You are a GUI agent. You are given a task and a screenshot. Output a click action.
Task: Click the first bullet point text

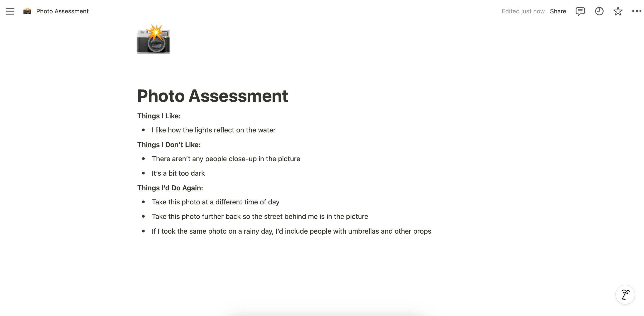(x=214, y=130)
